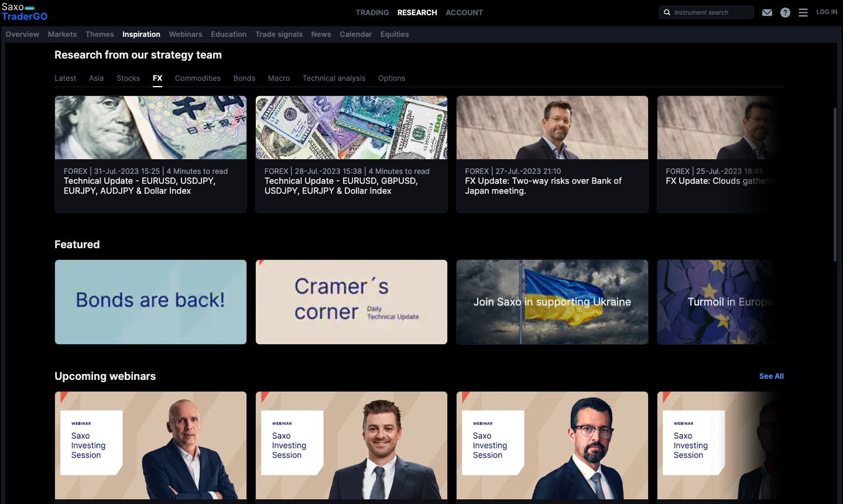Open the Trade signals tab

coord(279,34)
